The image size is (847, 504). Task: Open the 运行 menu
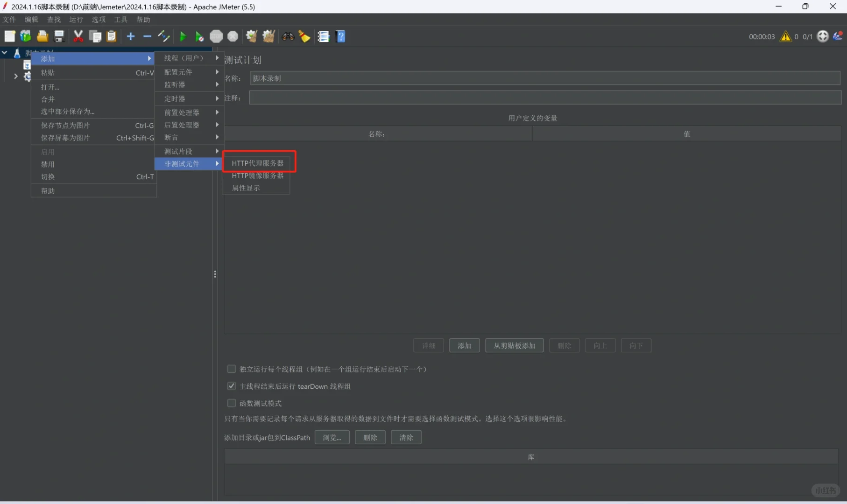[76, 20]
